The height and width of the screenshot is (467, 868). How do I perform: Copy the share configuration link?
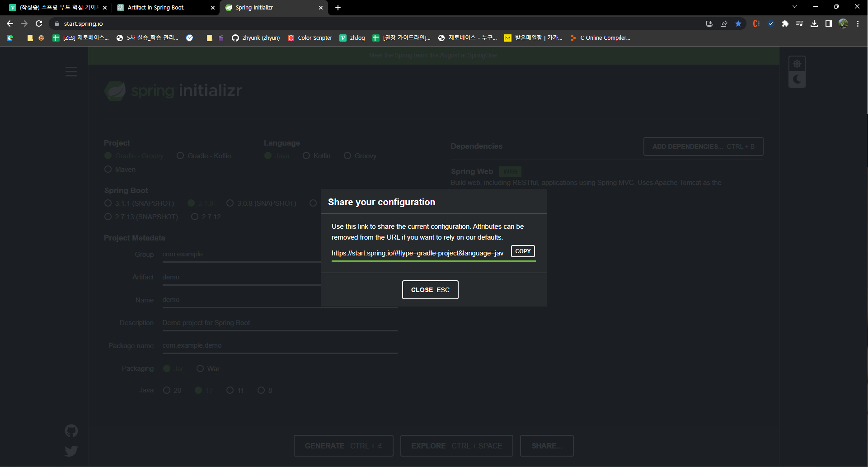pos(523,251)
